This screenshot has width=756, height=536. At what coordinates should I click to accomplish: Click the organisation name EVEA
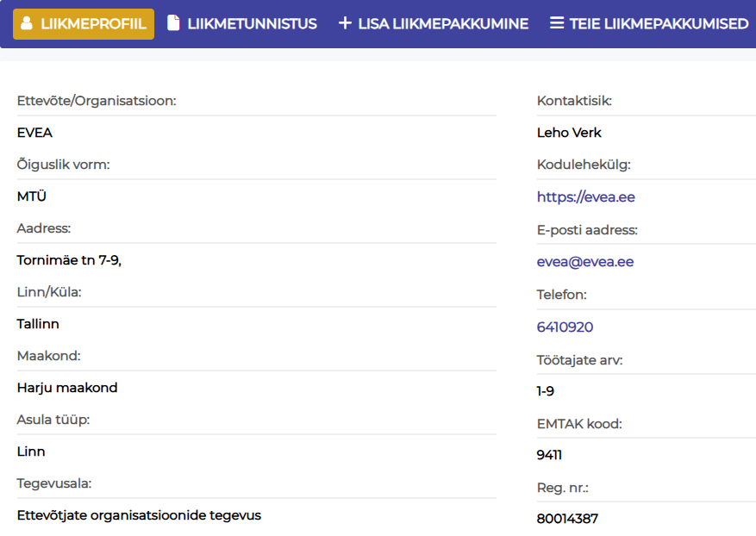[x=34, y=133]
